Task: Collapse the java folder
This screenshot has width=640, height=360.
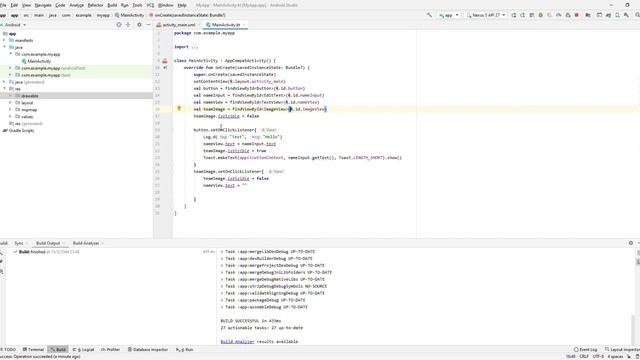Action: pos(4,47)
